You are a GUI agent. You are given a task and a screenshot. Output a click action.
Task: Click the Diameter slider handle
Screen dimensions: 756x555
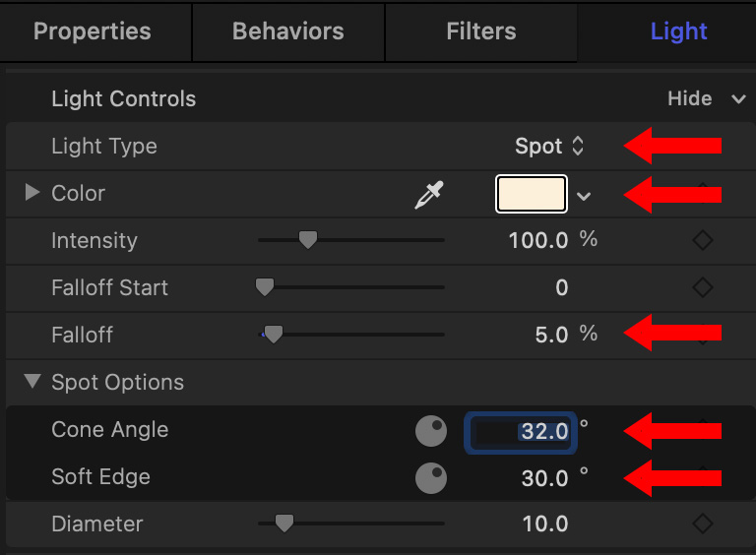click(x=283, y=524)
